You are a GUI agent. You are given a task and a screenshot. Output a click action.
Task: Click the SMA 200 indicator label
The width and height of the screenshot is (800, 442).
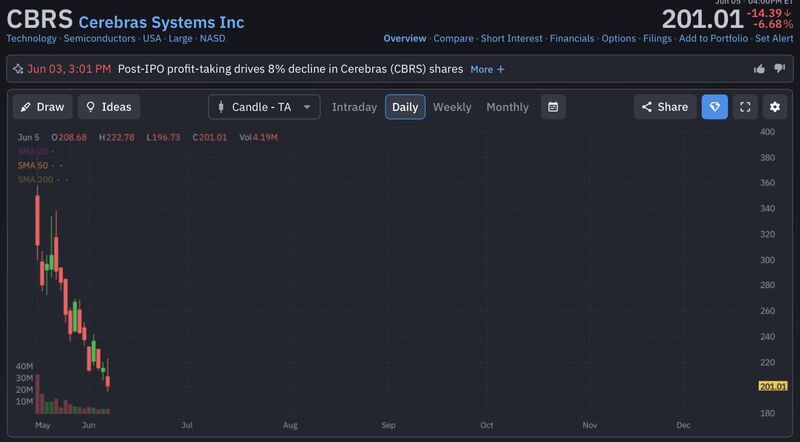[x=35, y=180]
